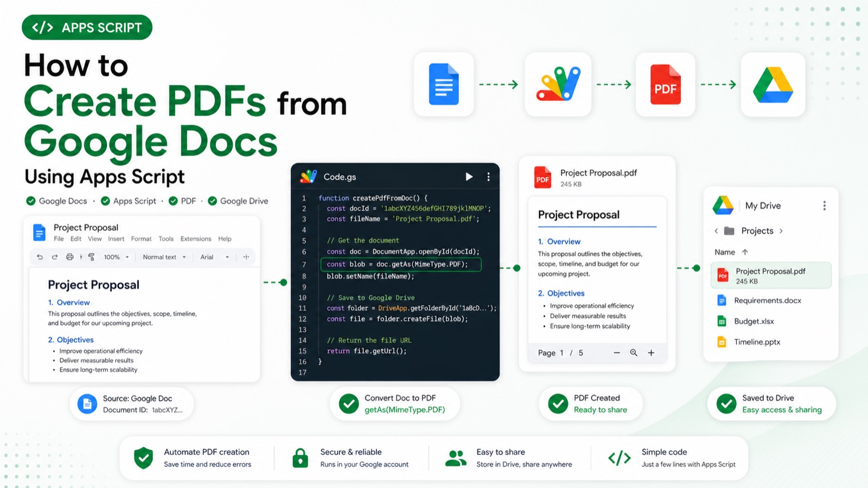Click the people icon for Easy to share
868x488 pixels.
click(456, 458)
